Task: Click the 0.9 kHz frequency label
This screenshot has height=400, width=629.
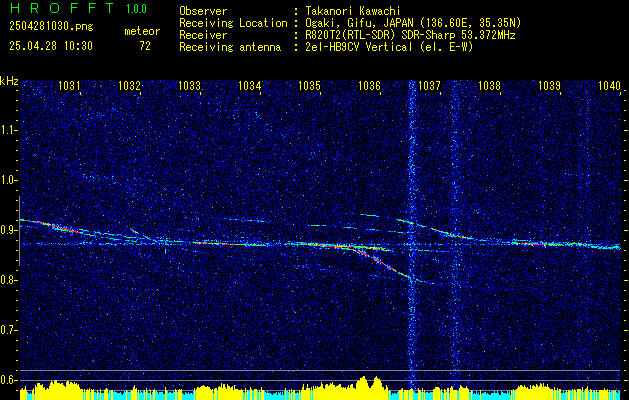Action: [x=9, y=230]
